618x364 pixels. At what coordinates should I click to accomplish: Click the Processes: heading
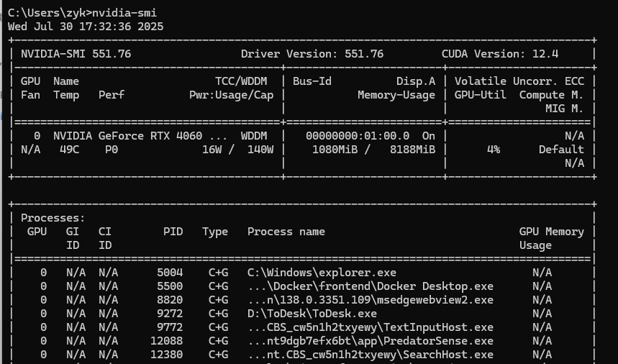pos(53,218)
